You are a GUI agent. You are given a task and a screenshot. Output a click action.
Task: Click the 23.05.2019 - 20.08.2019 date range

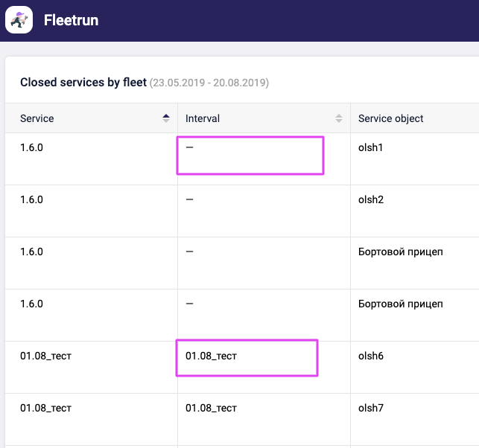pyautogui.click(x=209, y=83)
